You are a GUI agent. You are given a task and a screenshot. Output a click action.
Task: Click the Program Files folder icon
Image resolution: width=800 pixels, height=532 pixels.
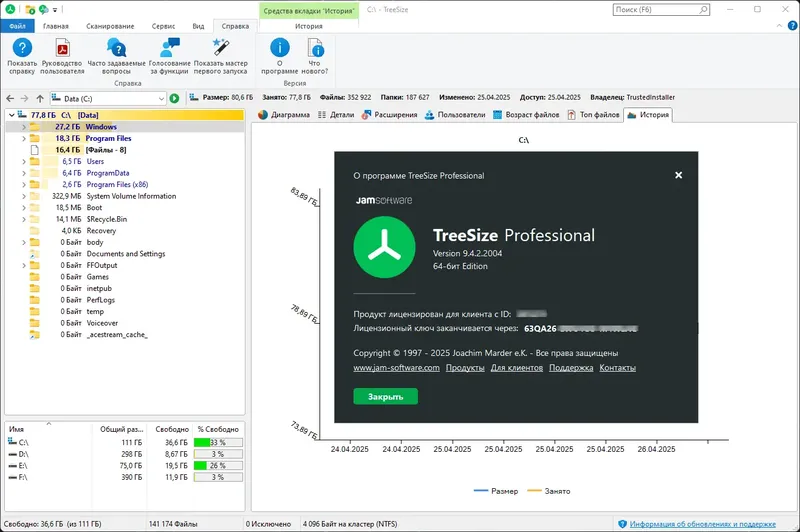coord(34,138)
